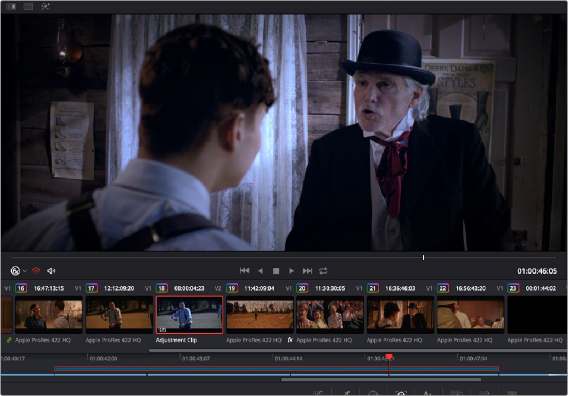Select clip 22 thumbnail
The width and height of the screenshot is (568, 396).
click(x=471, y=314)
